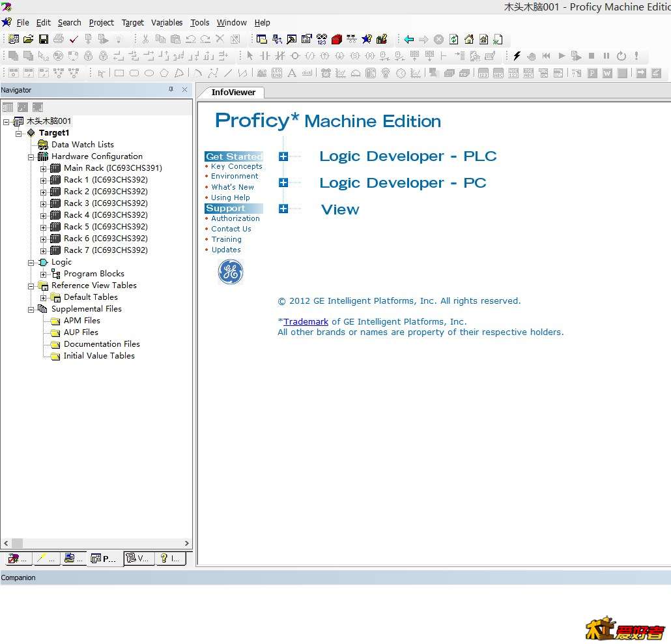
Task: Click the Navigator horizontal scrollbar thumb
Action: tap(17, 543)
